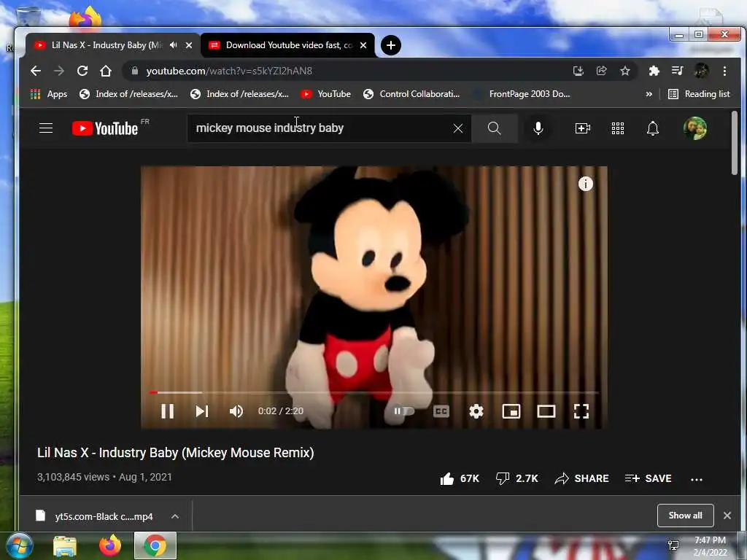747x560 pixels.
Task: Launch Firefox from taskbar
Action: click(x=110, y=545)
